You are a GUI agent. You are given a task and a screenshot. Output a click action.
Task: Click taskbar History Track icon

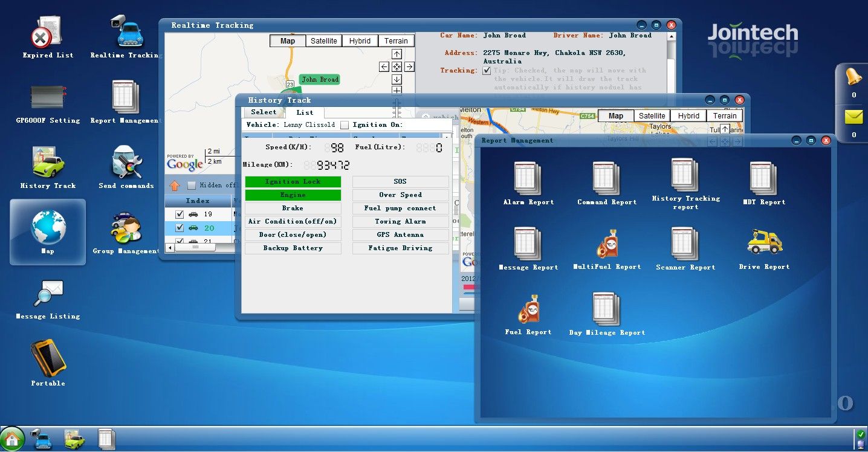pos(74,439)
